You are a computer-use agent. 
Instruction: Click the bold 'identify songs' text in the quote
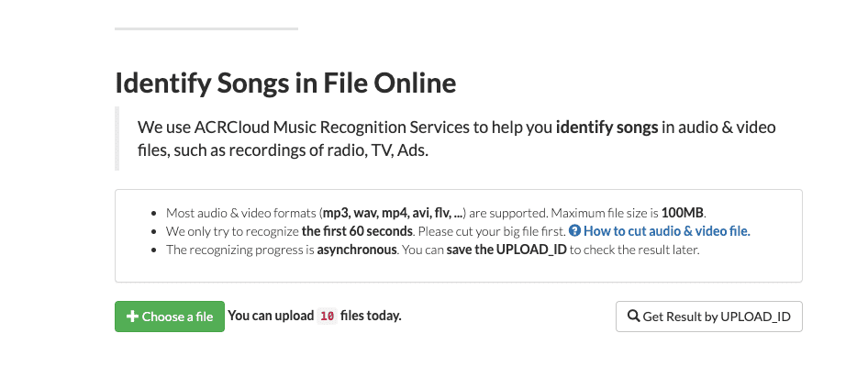(606, 128)
